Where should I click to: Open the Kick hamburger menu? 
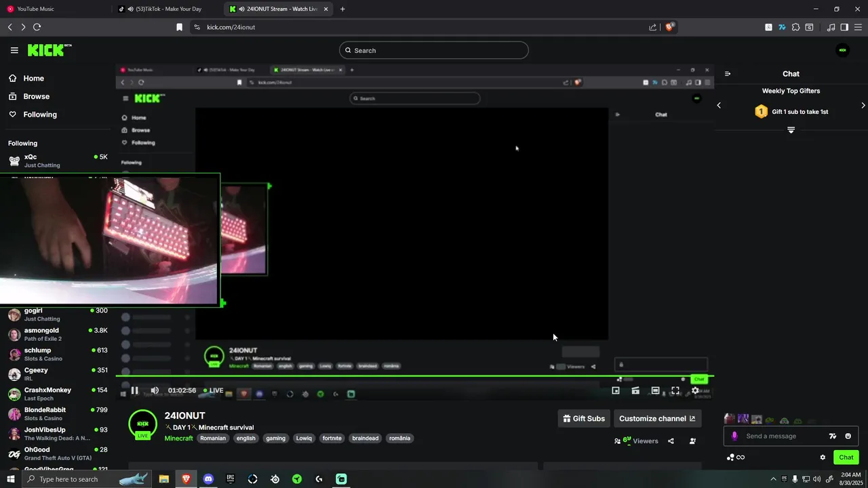coord(14,50)
